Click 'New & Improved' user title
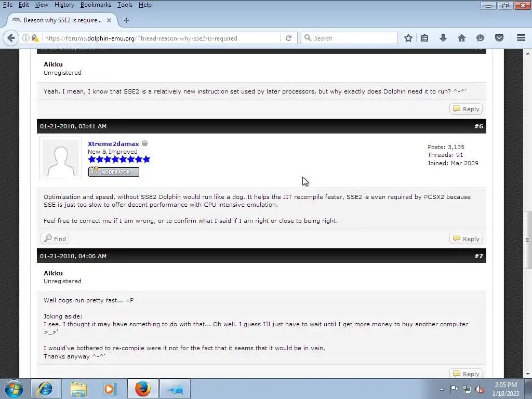This screenshot has width=532, height=399. [113, 152]
